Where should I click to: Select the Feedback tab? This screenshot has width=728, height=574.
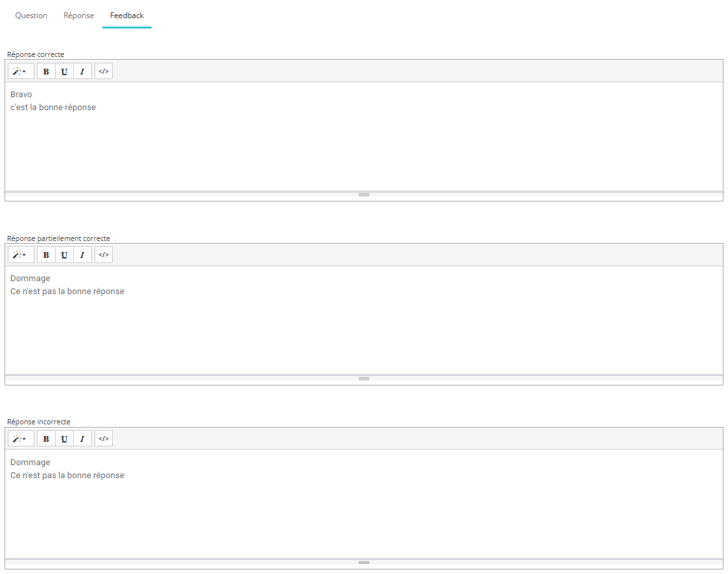pyautogui.click(x=127, y=16)
